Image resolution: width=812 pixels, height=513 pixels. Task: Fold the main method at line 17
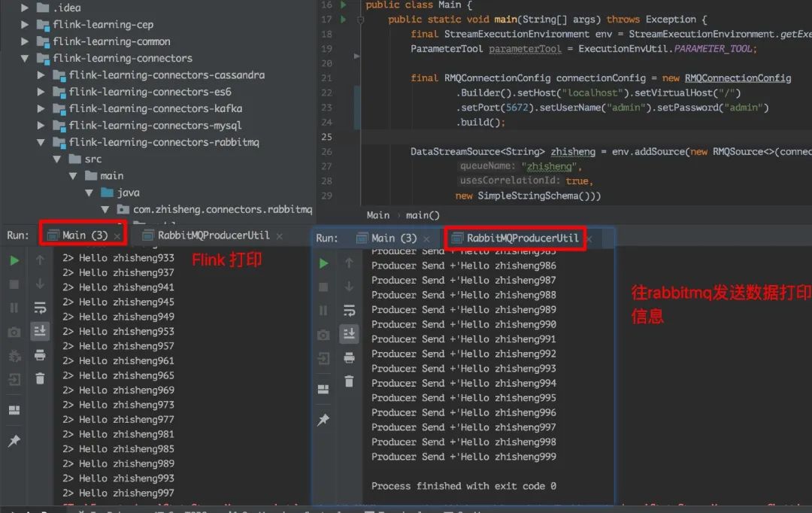360,20
